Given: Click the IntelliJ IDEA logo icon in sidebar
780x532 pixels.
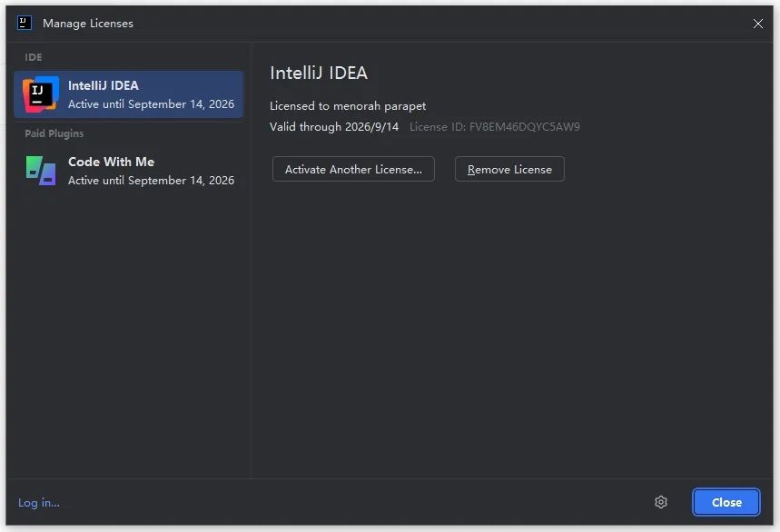Looking at the screenshot, I should pos(41,94).
